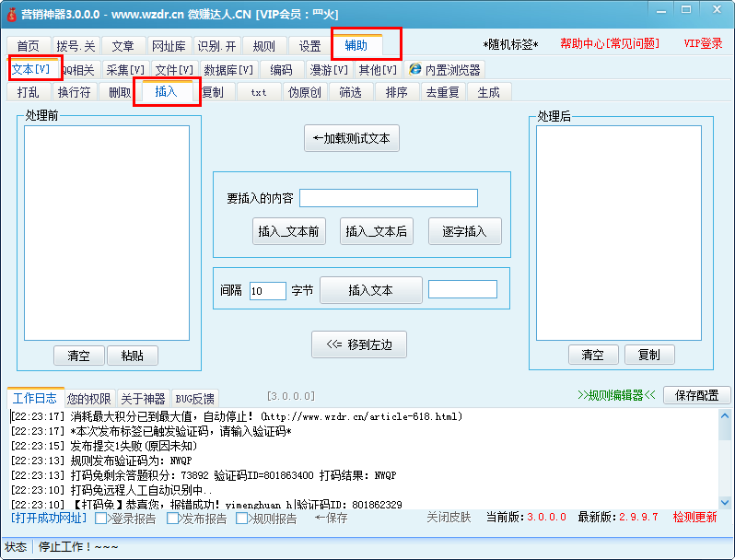The width and height of the screenshot is (735, 560).
Task: Clear the 处理前 text box
Action: (x=79, y=356)
